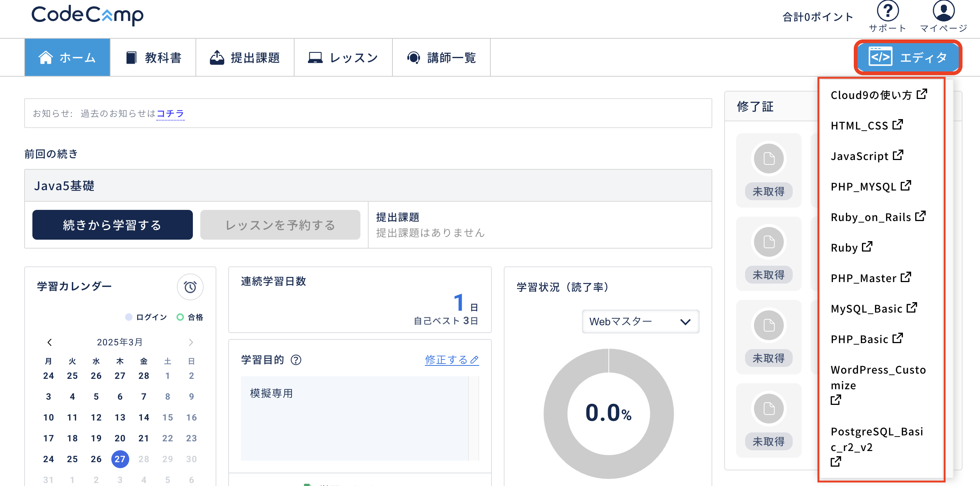Viewport: 980px width, 486px height.
Task: Open the レッスン tab
Action: pyautogui.click(x=343, y=57)
